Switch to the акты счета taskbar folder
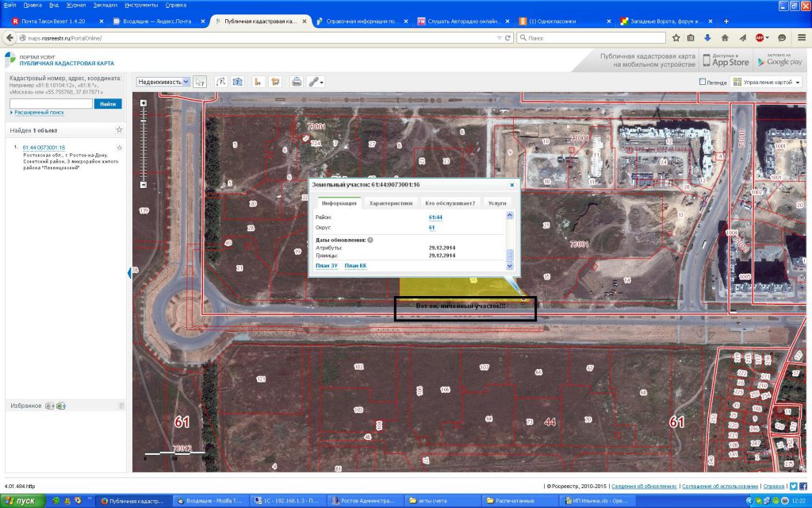Viewport: 812px width, 508px height. [x=442, y=501]
